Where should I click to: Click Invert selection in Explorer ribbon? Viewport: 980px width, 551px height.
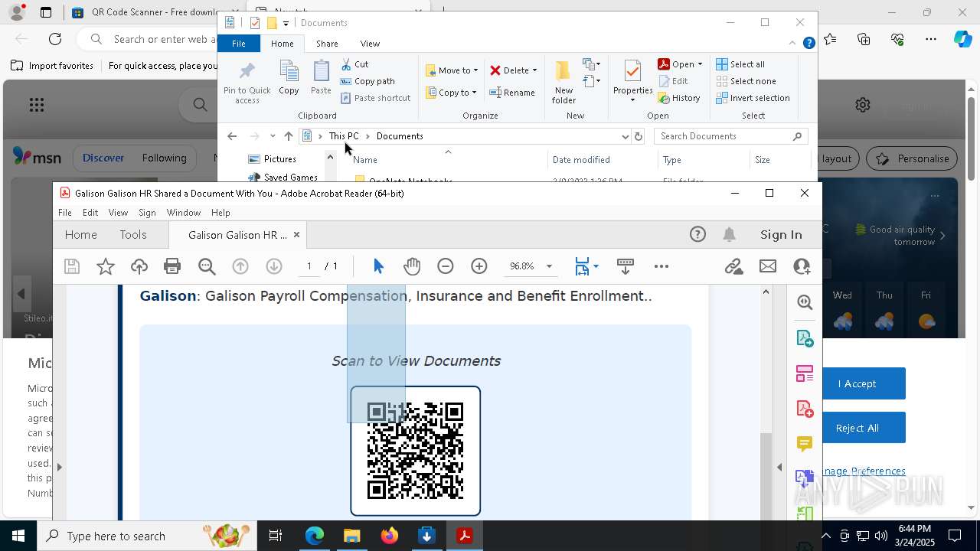(x=753, y=98)
